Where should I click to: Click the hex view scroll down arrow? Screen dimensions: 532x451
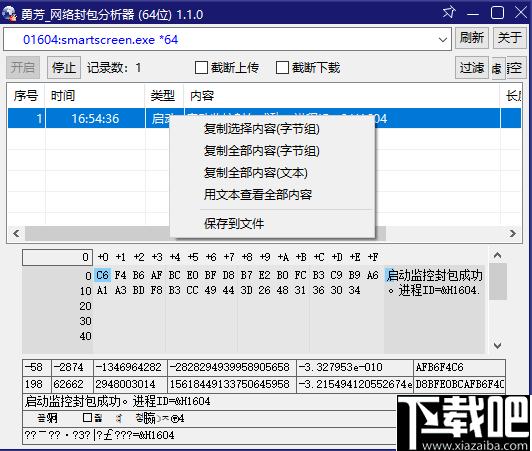(x=497, y=345)
